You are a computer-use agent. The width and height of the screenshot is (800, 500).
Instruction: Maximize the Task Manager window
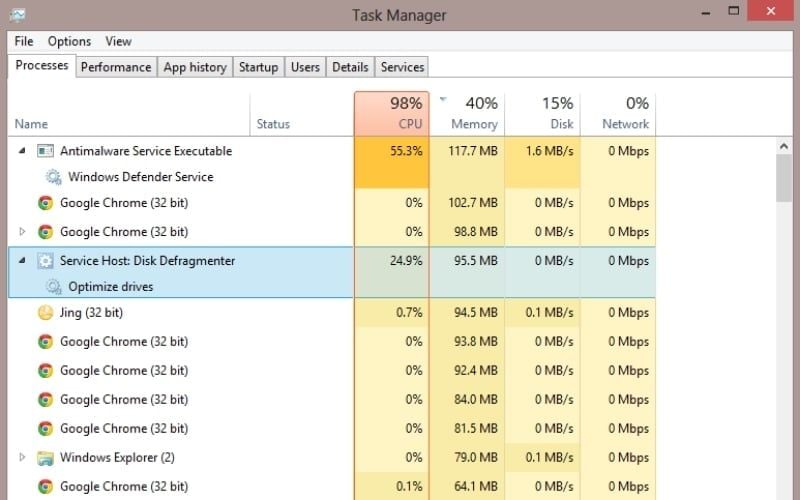click(x=734, y=11)
